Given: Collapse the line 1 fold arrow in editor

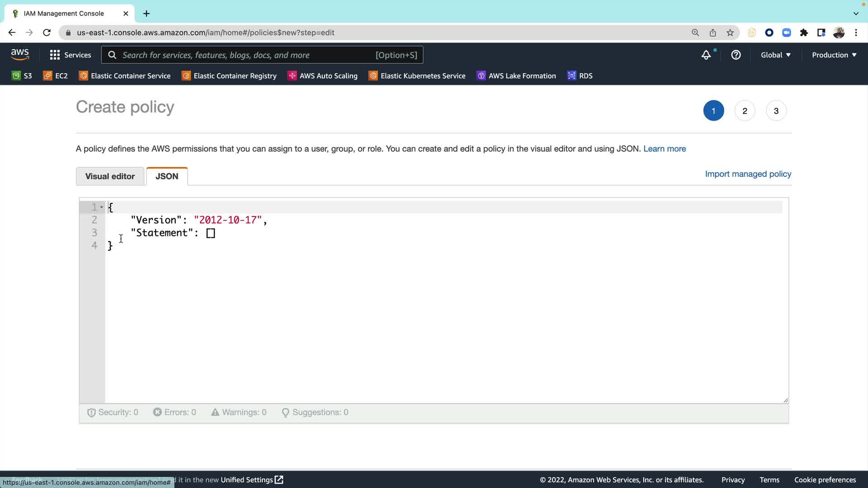Looking at the screenshot, I should (x=101, y=207).
